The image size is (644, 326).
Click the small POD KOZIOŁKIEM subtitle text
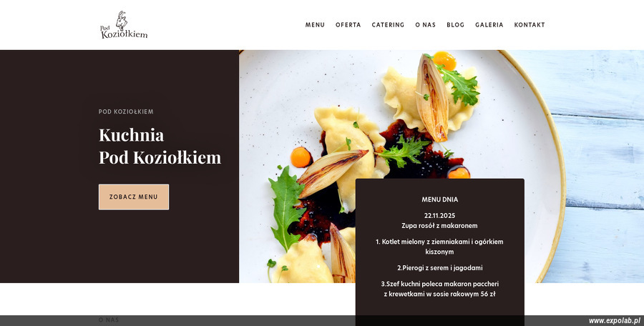pos(126,112)
